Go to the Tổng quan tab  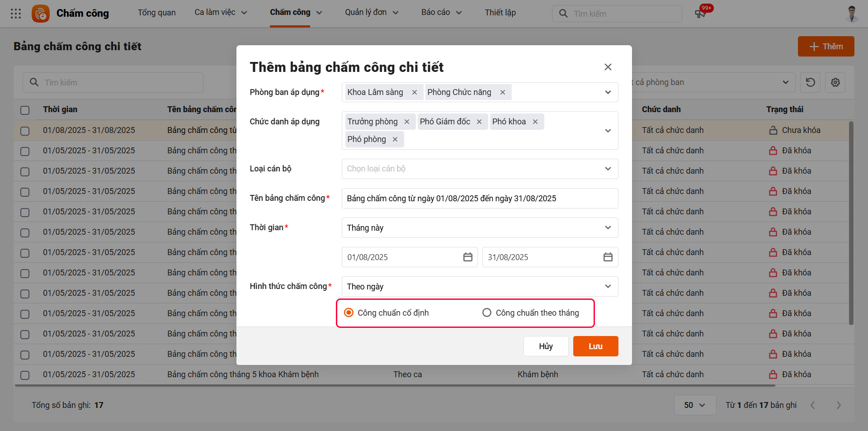(156, 13)
